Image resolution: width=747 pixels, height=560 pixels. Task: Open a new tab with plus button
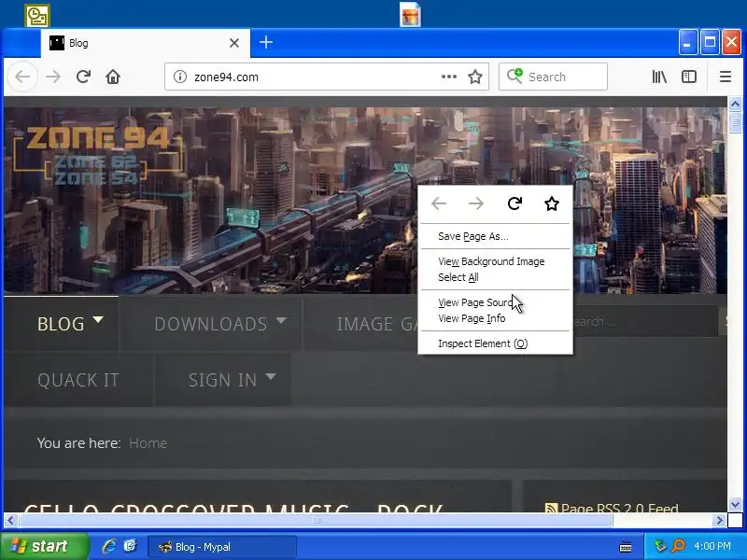(266, 42)
